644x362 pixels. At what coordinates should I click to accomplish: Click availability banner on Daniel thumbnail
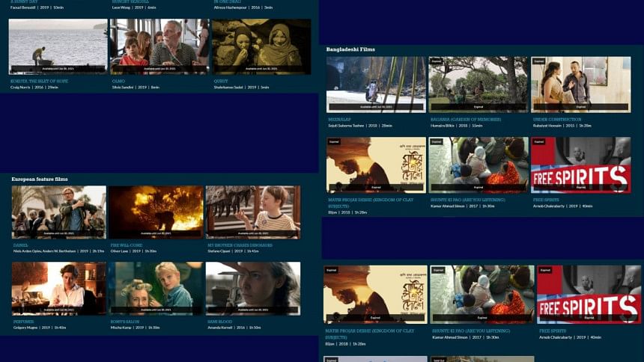(x=58, y=233)
